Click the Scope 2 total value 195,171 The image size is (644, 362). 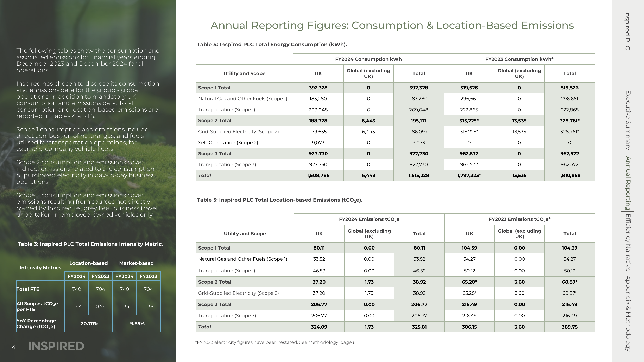418,121
